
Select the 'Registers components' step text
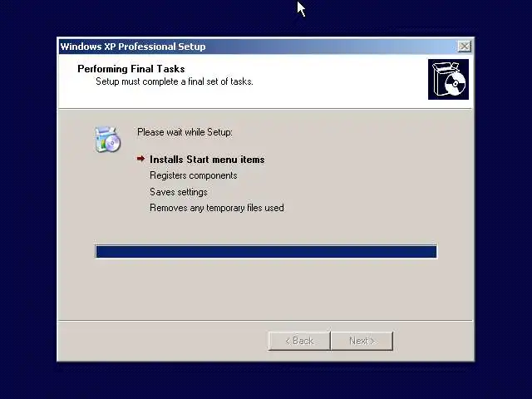(194, 175)
